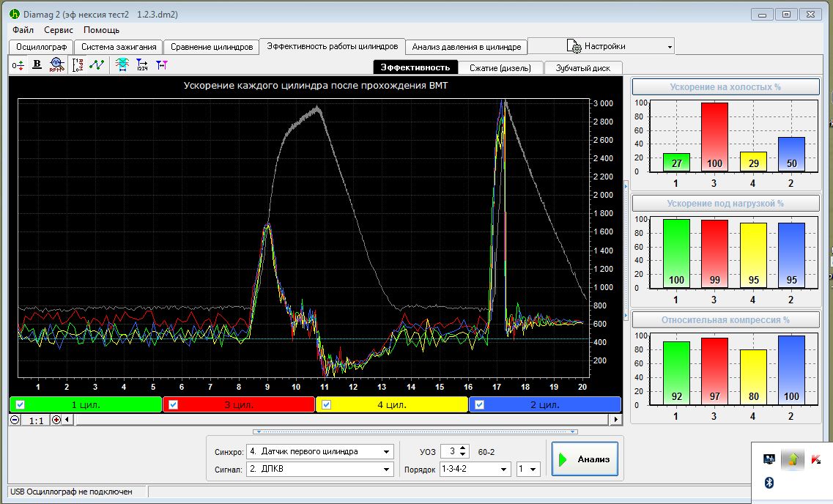Click the chart scrollbar right arrow
The height and width of the screenshot is (504, 833).
[x=615, y=420]
